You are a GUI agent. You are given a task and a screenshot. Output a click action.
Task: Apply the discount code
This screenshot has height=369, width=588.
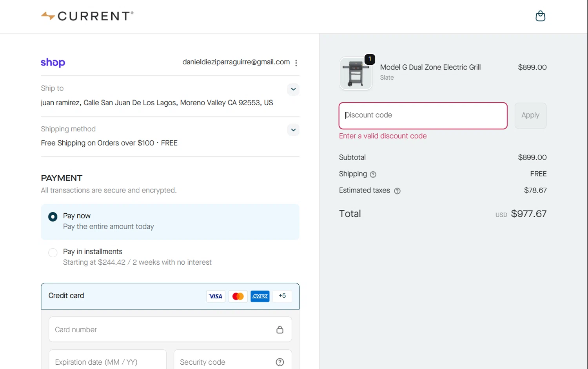[x=530, y=116]
